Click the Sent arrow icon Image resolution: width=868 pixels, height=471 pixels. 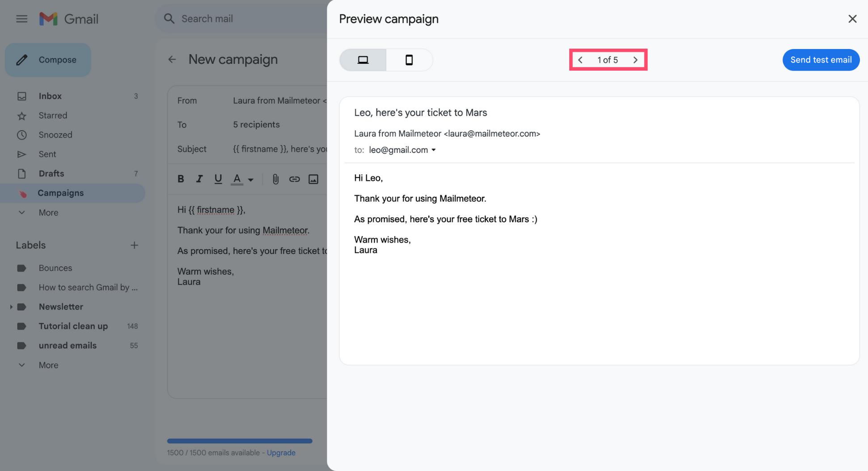pos(21,154)
